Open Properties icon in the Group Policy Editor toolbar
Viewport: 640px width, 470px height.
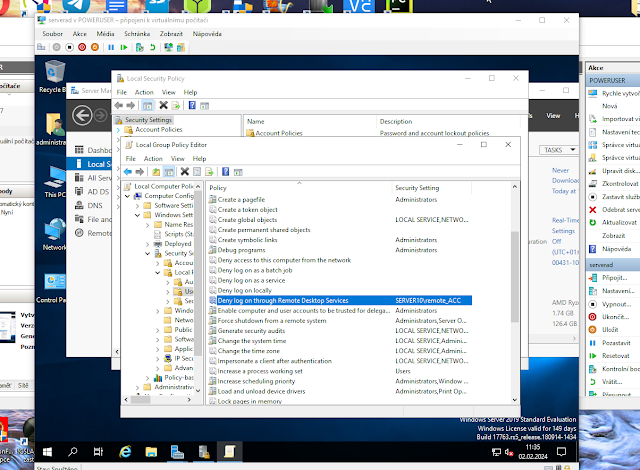[x=197, y=172]
